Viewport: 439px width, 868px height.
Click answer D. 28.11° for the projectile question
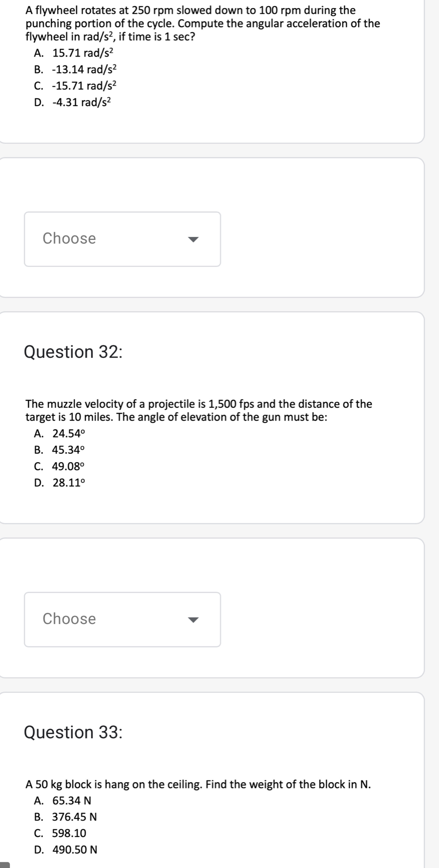coord(60,483)
